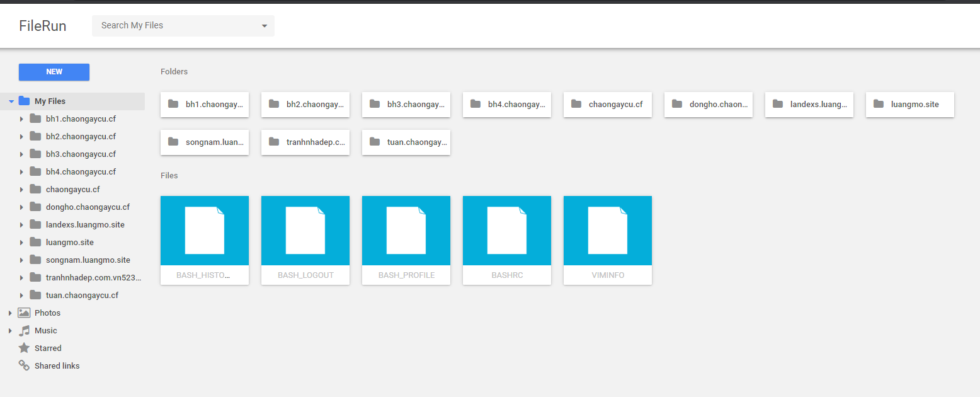Select tranhnhadep.com.vn523 in the sidebar tree
Screen dimensions: 980x397
click(x=94, y=277)
